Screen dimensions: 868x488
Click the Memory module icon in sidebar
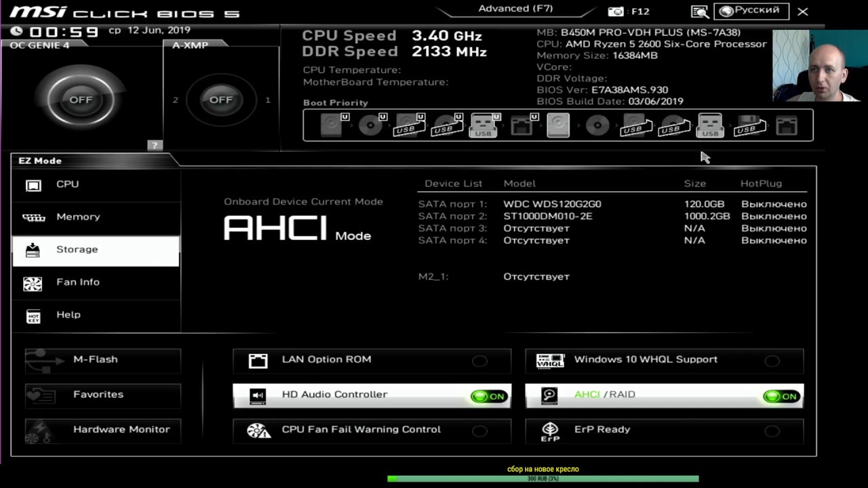click(33, 218)
